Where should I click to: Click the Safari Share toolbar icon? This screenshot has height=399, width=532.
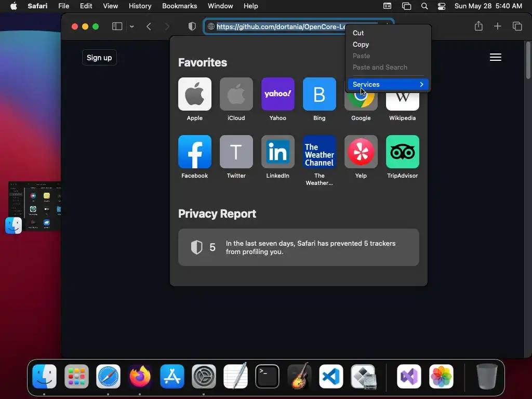(478, 26)
